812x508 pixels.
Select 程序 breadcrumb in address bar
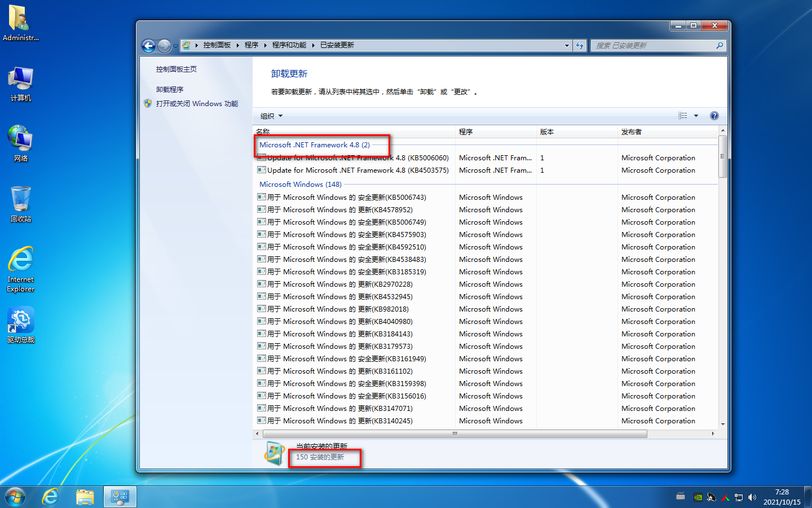coord(251,45)
